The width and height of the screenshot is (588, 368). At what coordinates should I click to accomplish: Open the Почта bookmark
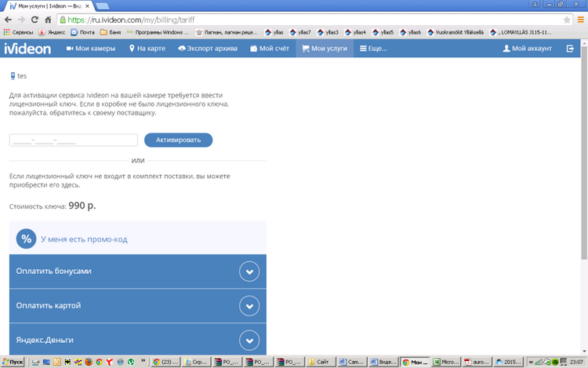click(x=83, y=32)
